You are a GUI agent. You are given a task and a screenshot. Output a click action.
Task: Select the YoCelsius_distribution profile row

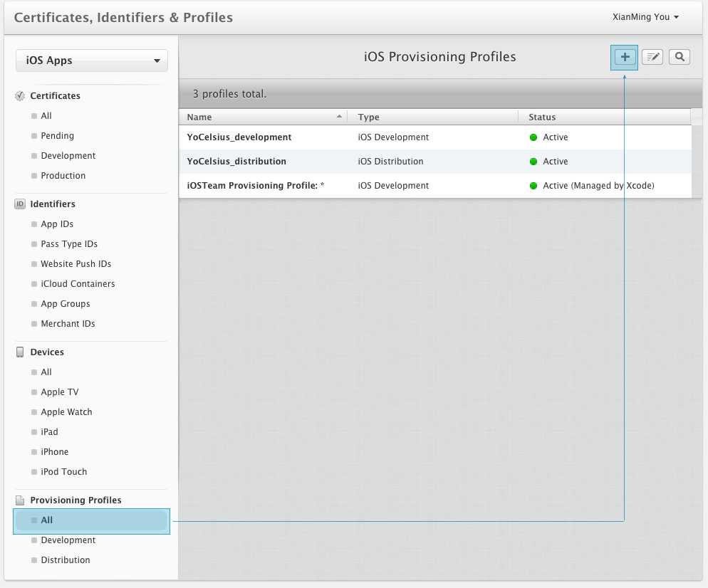click(x=236, y=162)
